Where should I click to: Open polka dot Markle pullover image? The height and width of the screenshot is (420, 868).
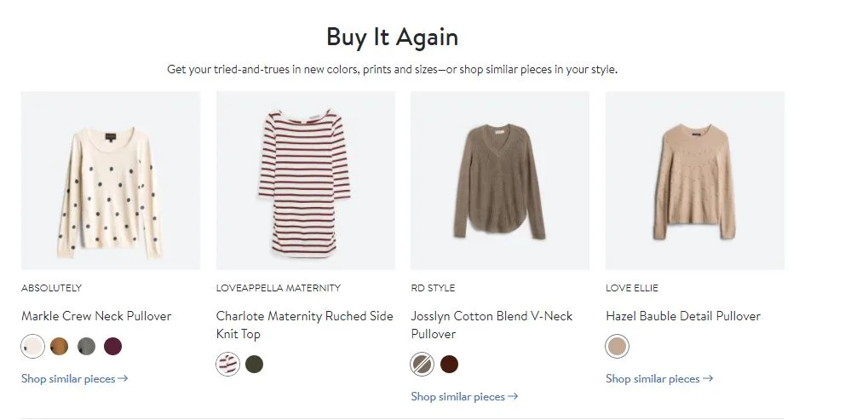point(111,181)
